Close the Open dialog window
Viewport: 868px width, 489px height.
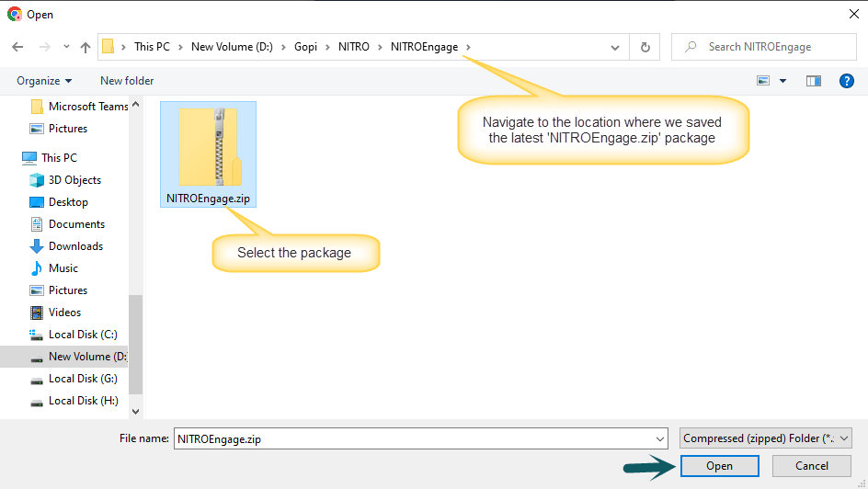854,14
